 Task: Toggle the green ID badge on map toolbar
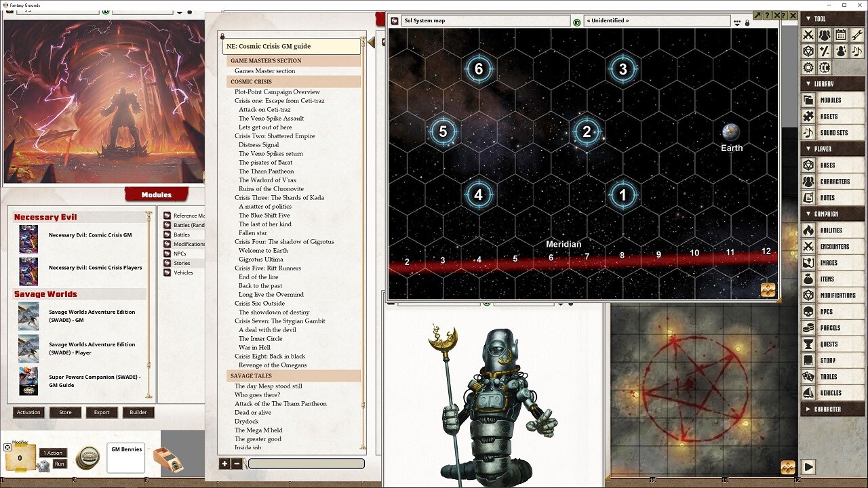point(577,20)
